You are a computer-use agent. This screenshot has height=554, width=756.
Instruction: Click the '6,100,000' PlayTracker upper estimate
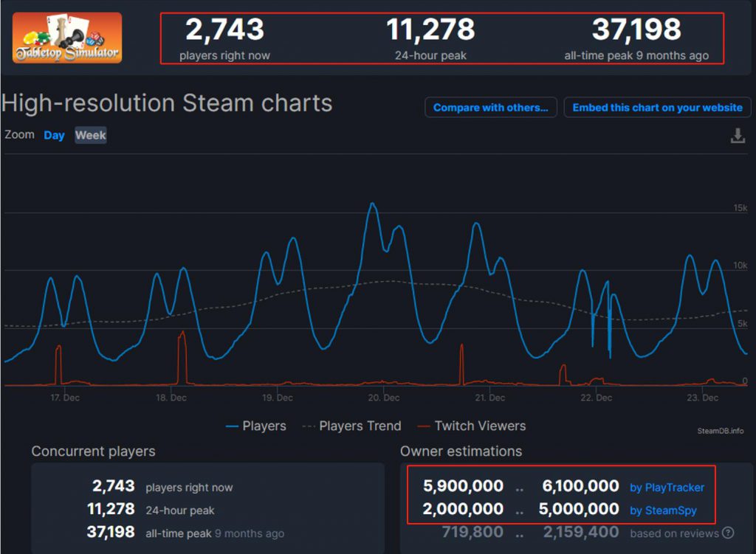(x=580, y=486)
